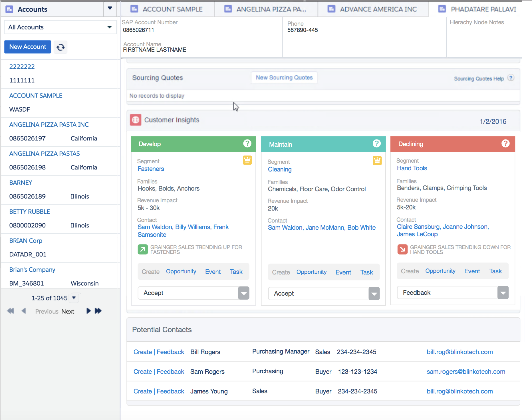The height and width of the screenshot is (420, 532).
Task: Jump to last page of accounts
Action: 98,311
